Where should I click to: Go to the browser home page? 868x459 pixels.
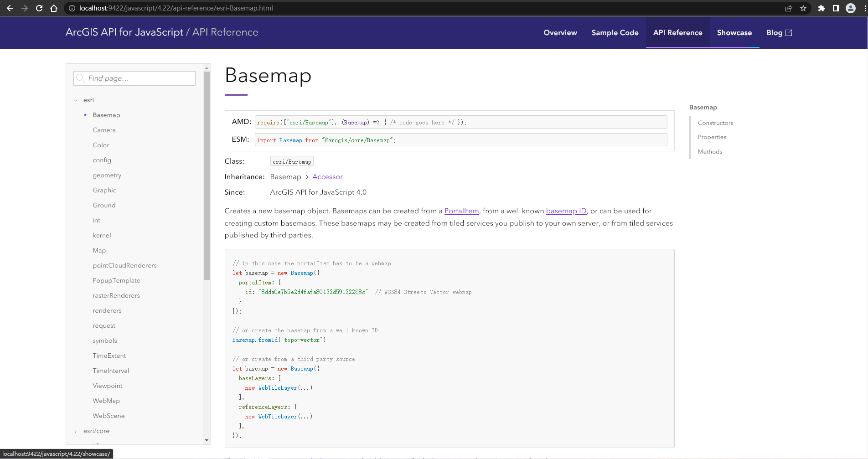pyautogui.click(x=53, y=8)
